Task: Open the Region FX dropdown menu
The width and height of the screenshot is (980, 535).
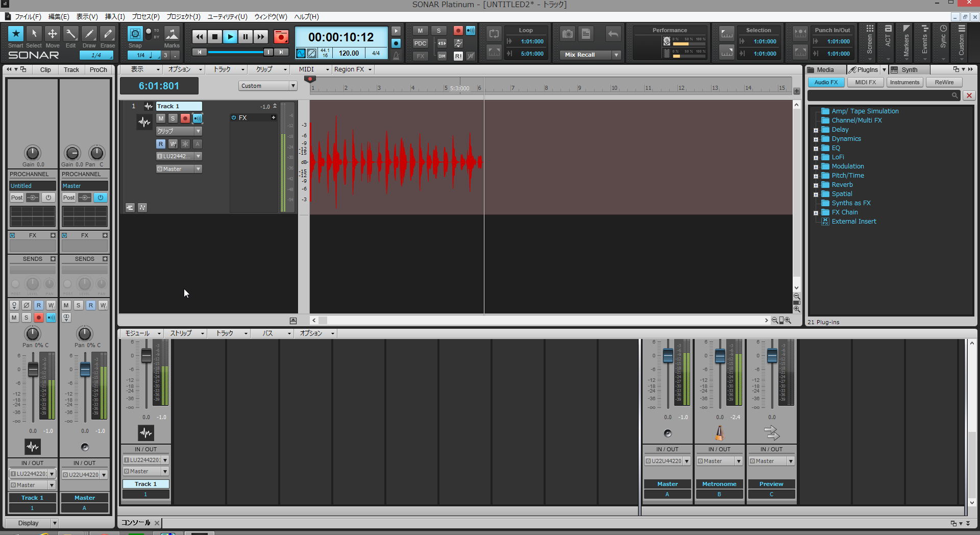Action: pos(353,69)
